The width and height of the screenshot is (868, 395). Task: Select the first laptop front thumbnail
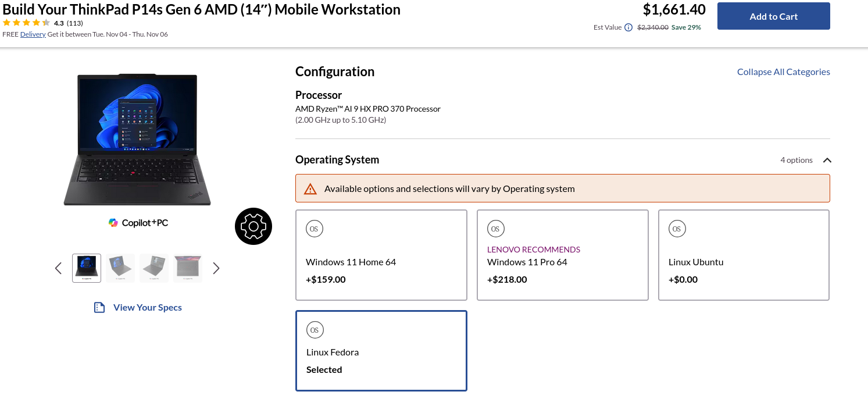[87, 268]
